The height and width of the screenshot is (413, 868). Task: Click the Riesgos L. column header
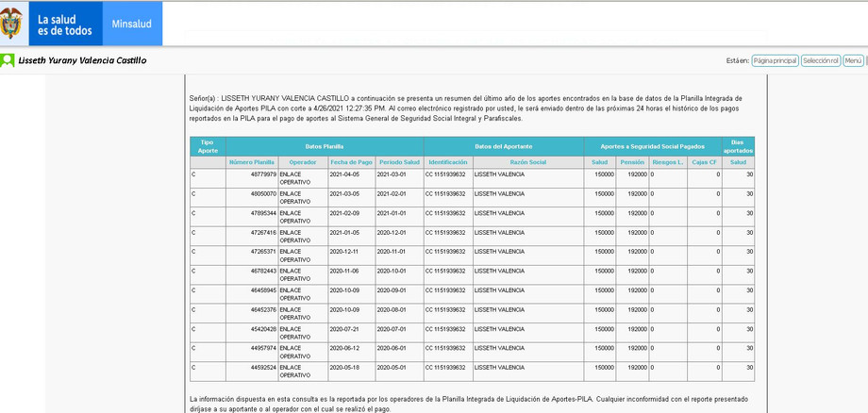(668, 162)
